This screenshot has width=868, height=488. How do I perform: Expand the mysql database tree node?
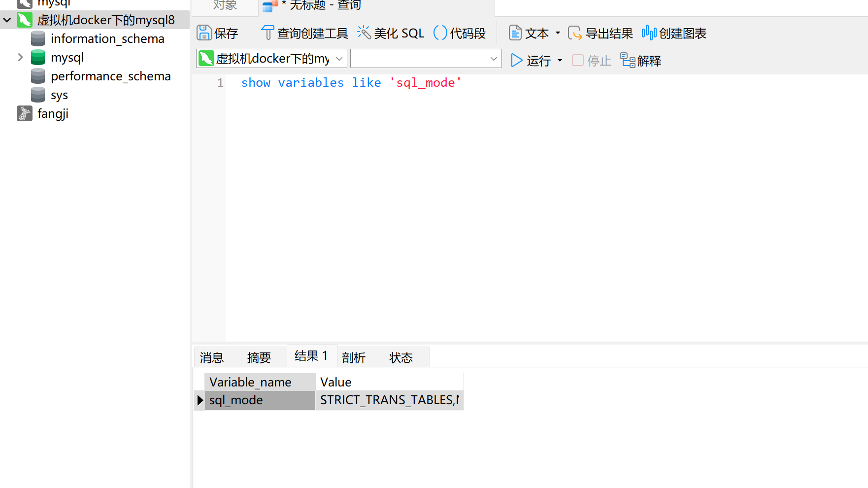pos(20,57)
